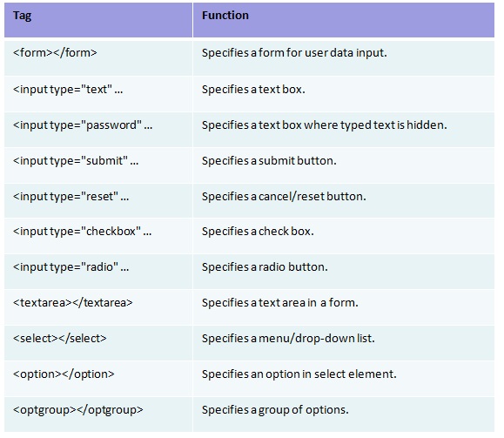The width and height of the screenshot is (504, 438).
Task: Click the Function column header
Action: click(x=344, y=20)
